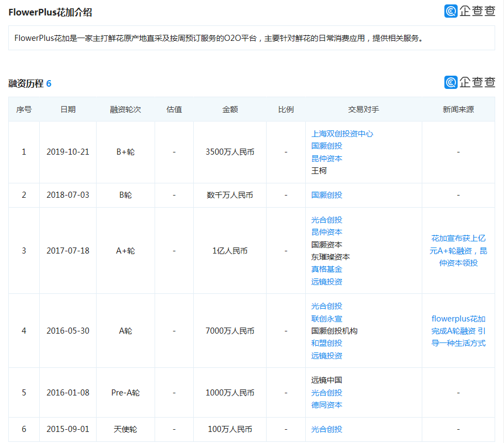Open the 德同资本 investor link
504x443 pixels.
click(x=327, y=405)
